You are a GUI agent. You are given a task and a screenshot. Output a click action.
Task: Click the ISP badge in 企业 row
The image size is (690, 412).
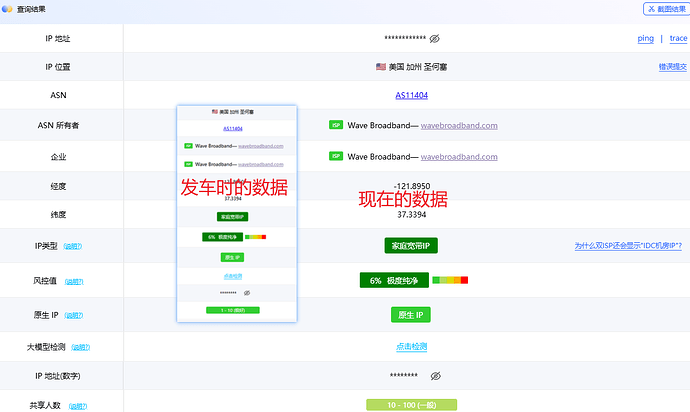(336, 156)
